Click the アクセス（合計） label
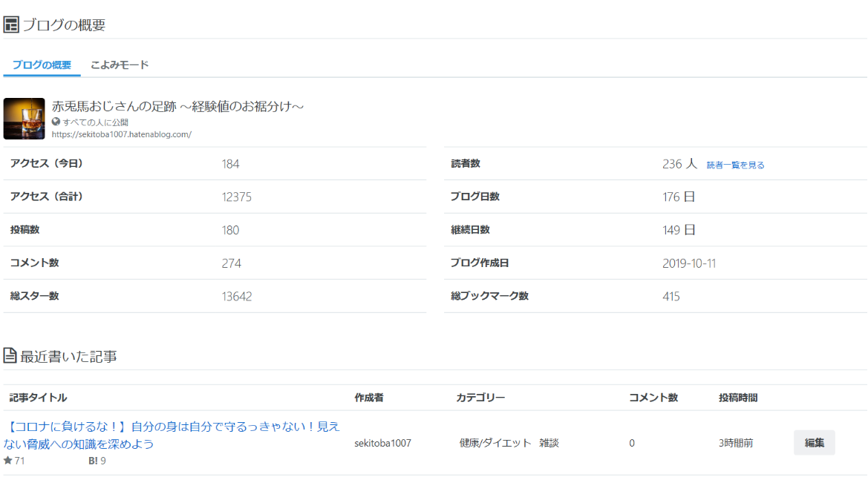This screenshot has height=477, width=868. (47, 197)
